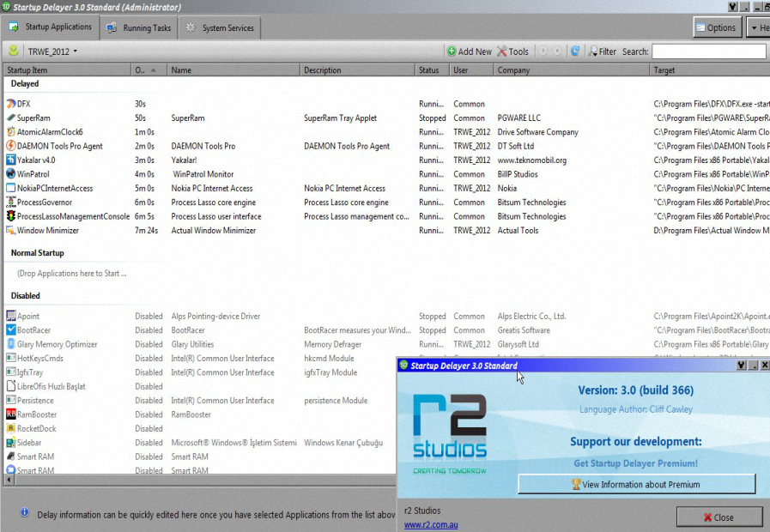Image resolution: width=770 pixels, height=532 pixels.
Task: Click the Search input field
Action: [x=708, y=51]
